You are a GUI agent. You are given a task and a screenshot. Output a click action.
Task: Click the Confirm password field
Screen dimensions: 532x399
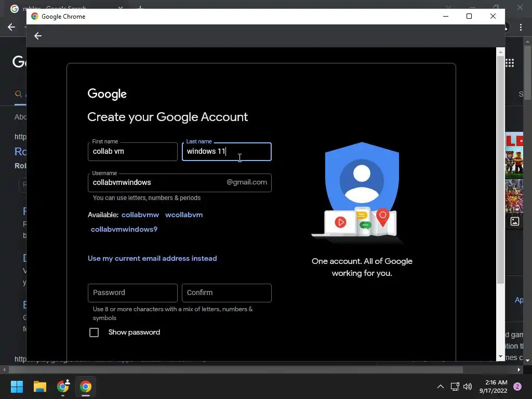click(227, 293)
